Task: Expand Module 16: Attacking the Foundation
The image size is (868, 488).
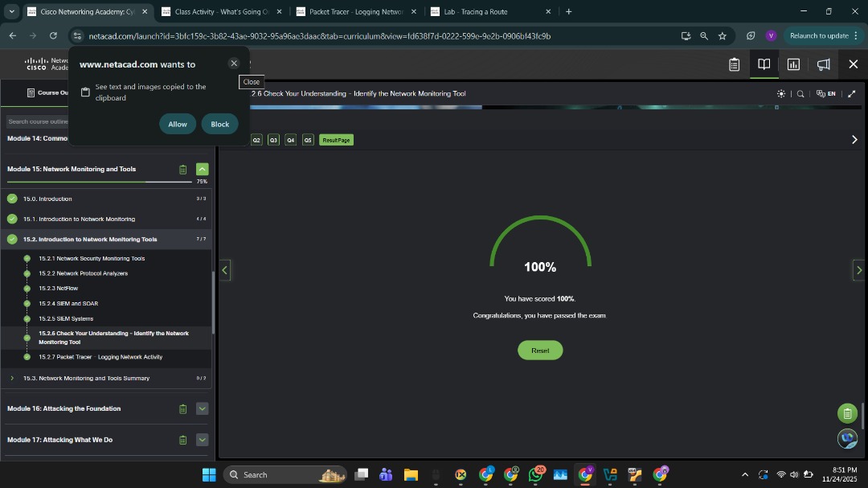Action: click(202, 408)
